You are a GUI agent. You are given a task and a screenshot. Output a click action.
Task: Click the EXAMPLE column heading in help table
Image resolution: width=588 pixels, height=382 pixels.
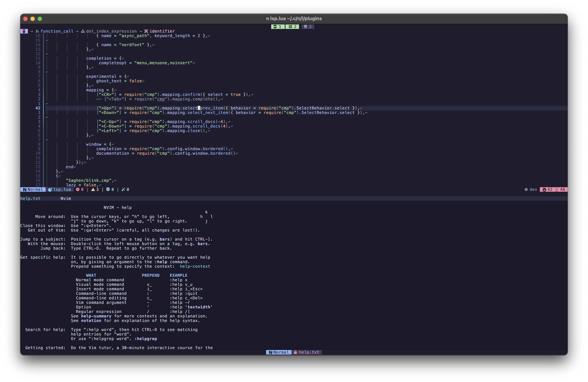click(179, 275)
